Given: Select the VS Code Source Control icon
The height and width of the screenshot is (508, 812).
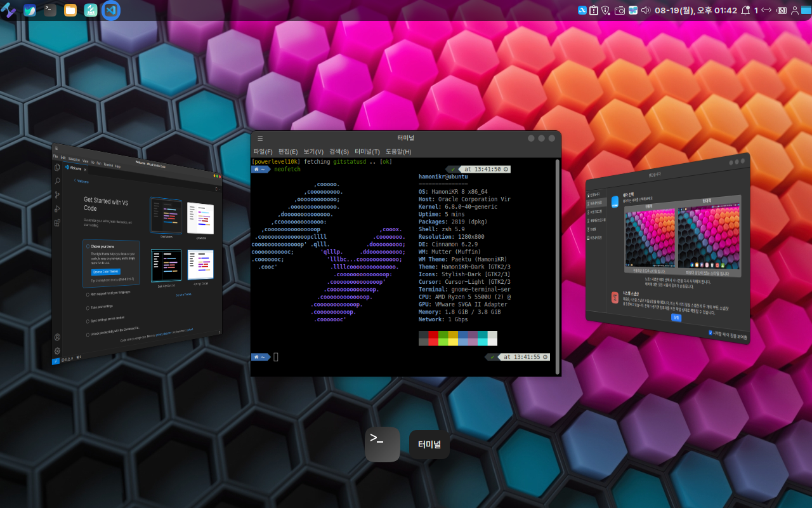Looking at the screenshot, I should 57,195.
